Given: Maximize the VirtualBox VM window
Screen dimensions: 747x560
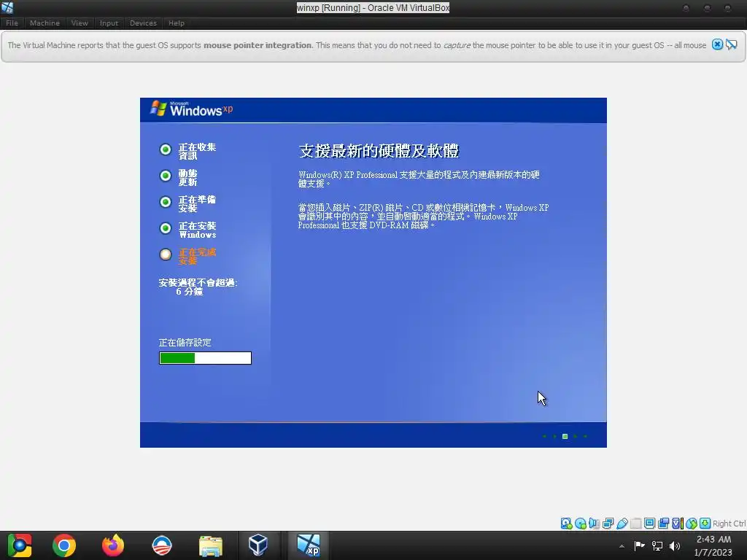Looking at the screenshot, I should [707, 8].
